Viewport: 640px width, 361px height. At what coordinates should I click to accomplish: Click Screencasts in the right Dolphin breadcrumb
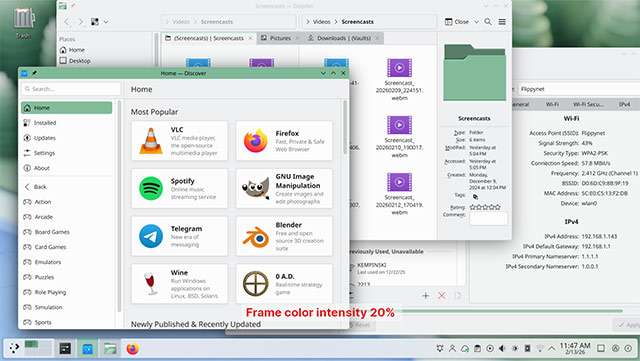pos(358,22)
